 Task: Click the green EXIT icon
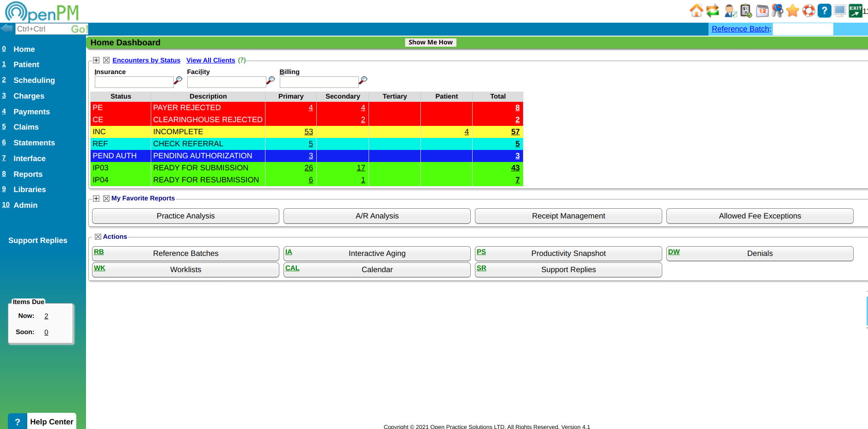click(856, 10)
